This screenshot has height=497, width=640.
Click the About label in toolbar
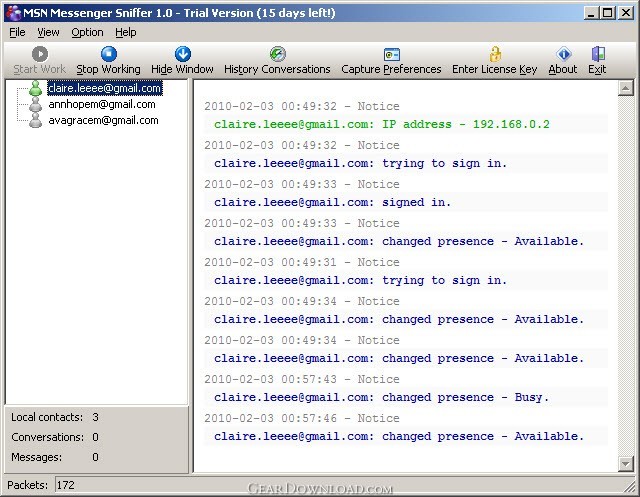click(x=563, y=69)
